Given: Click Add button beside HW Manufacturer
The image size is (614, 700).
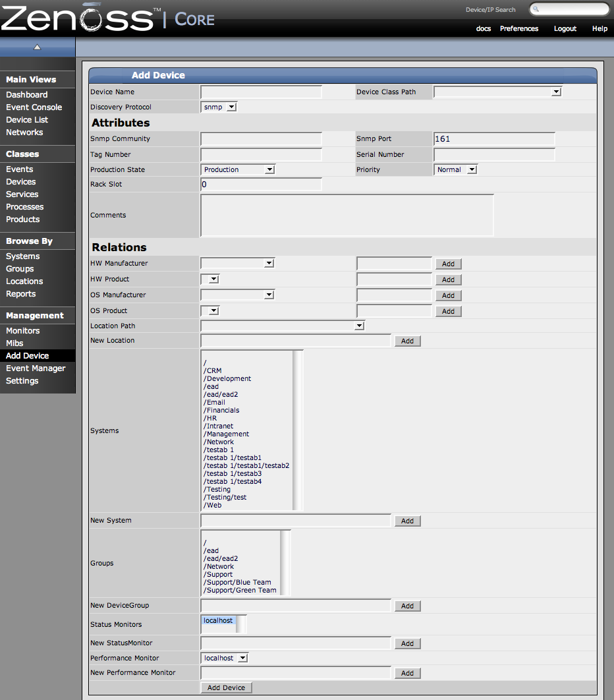Looking at the screenshot, I should pos(448,264).
